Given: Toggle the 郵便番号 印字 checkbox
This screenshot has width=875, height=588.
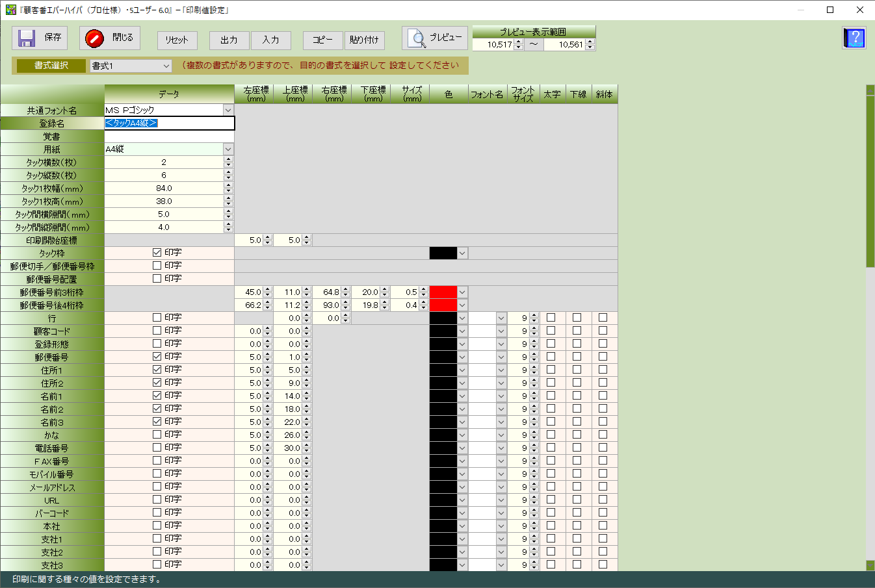Looking at the screenshot, I should click(x=157, y=357).
